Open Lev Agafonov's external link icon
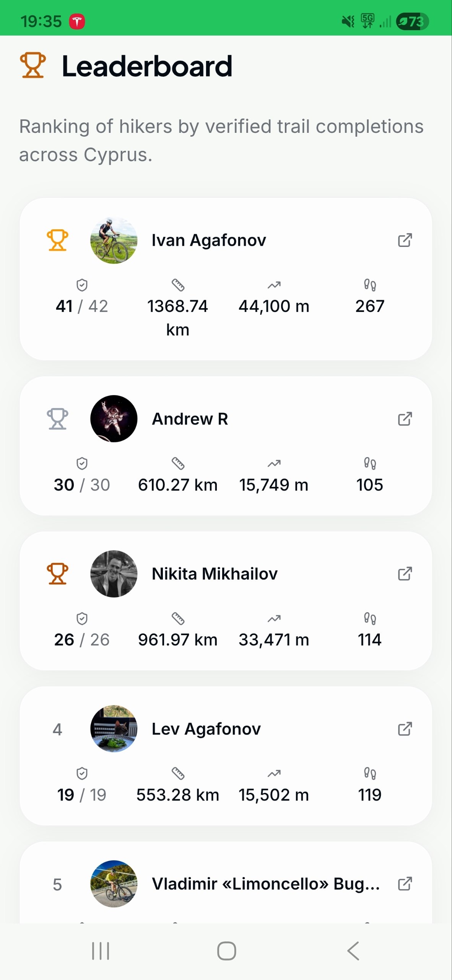This screenshot has width=452, height=980. point(405,729)
